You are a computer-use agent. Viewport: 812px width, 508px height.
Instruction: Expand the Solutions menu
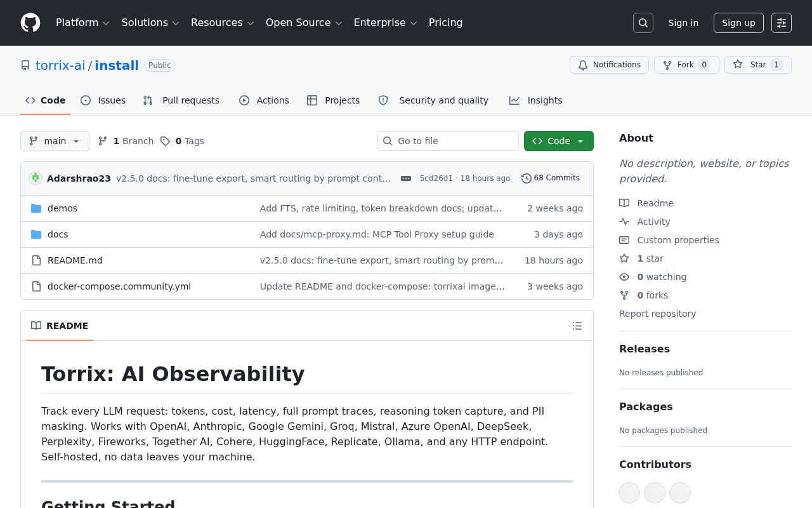pyautogui.click(x=150, y=23)
